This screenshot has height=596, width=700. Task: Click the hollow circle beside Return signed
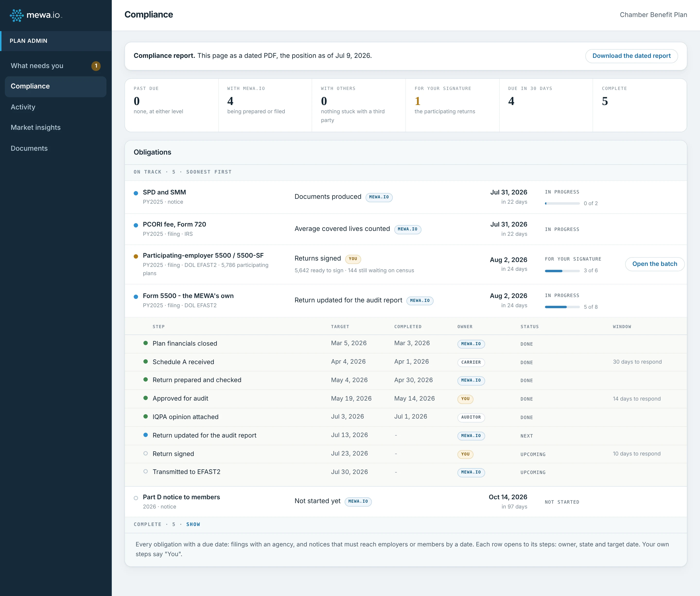pos(146,453)
